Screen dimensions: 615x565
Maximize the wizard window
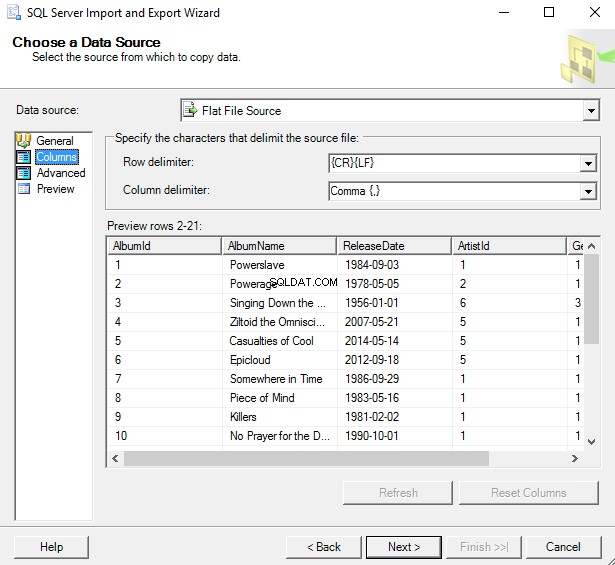click(549, 13)
